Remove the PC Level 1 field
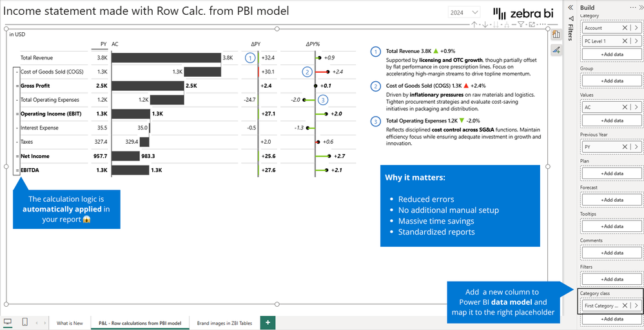Viewport: 644px width, 330px height. coord(625,41)
